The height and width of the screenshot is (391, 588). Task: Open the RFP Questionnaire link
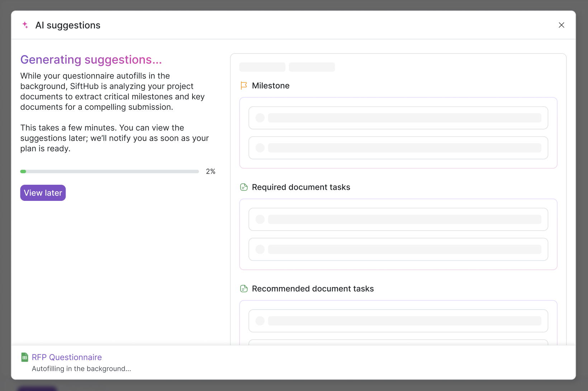point(67,357)
